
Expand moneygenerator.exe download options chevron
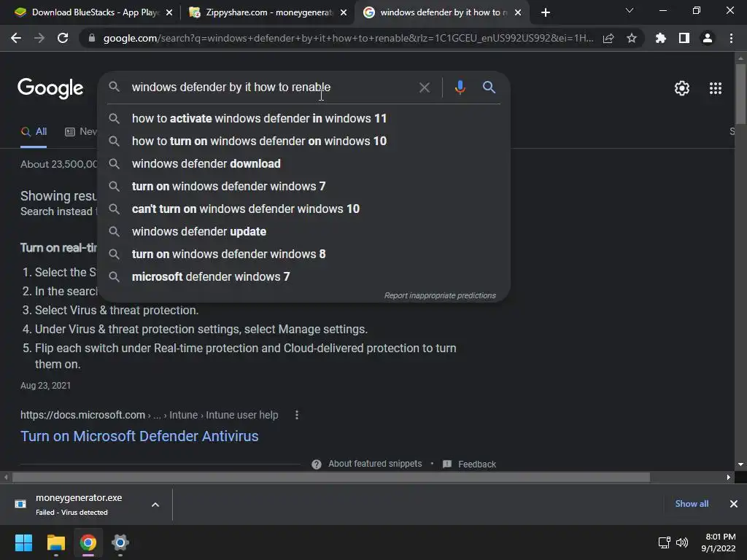[x=155, y=505]
